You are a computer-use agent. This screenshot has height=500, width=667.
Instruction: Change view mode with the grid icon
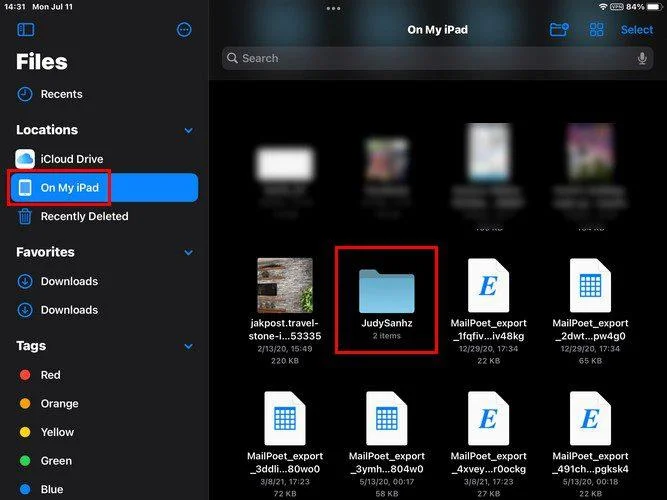(x=596, y=29)
